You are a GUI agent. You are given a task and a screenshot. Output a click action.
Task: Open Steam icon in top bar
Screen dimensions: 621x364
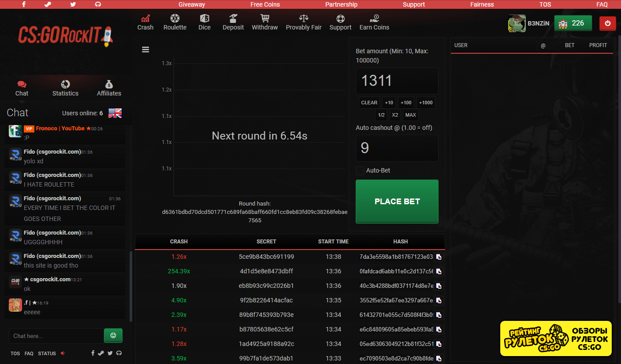pos(48,4)
